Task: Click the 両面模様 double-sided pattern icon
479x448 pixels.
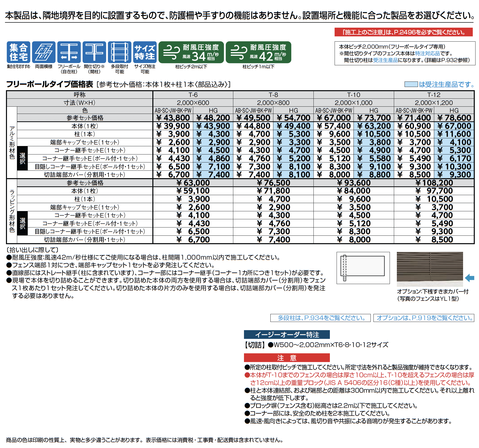Action: 44,52
